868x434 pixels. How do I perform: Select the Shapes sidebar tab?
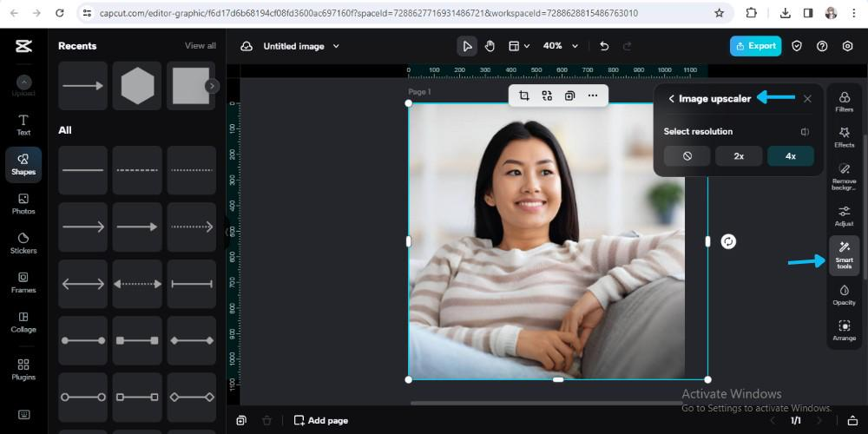[x=23, y=164]
